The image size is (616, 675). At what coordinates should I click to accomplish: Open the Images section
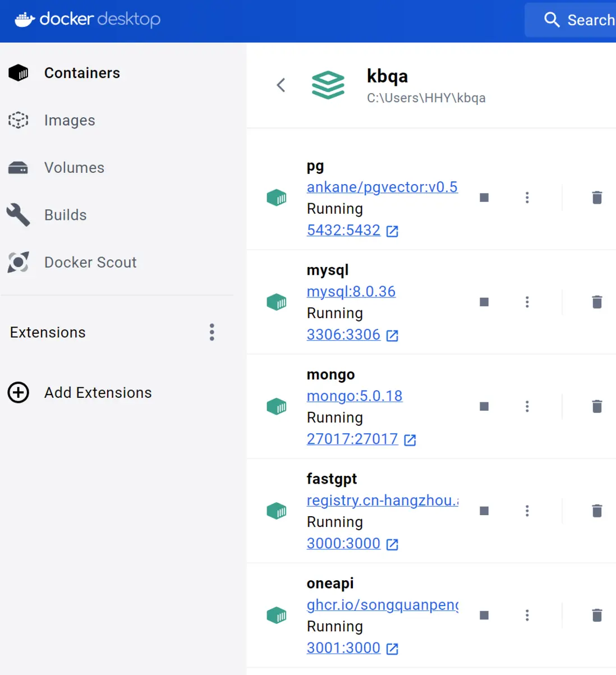point(70,120)
